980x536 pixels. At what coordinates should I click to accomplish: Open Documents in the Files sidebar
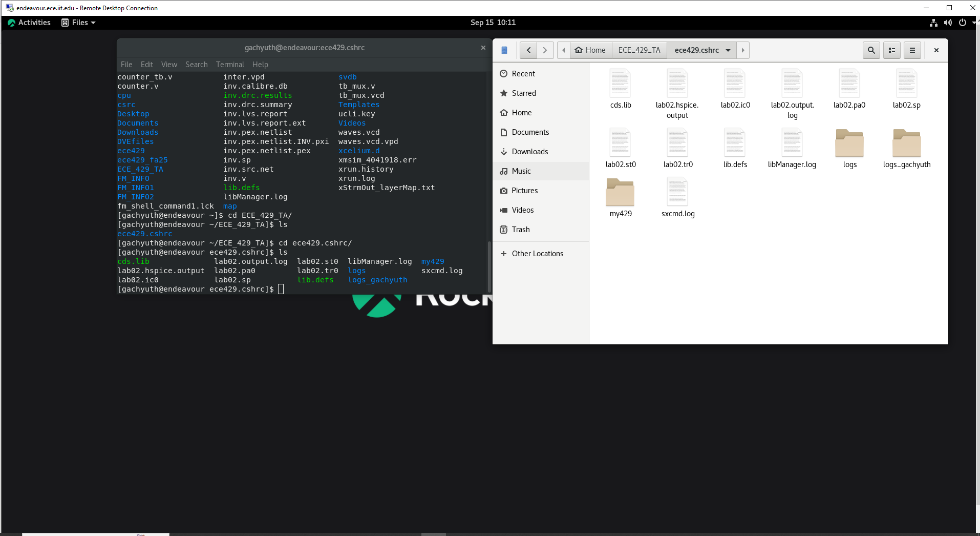(x=541, y=132)
